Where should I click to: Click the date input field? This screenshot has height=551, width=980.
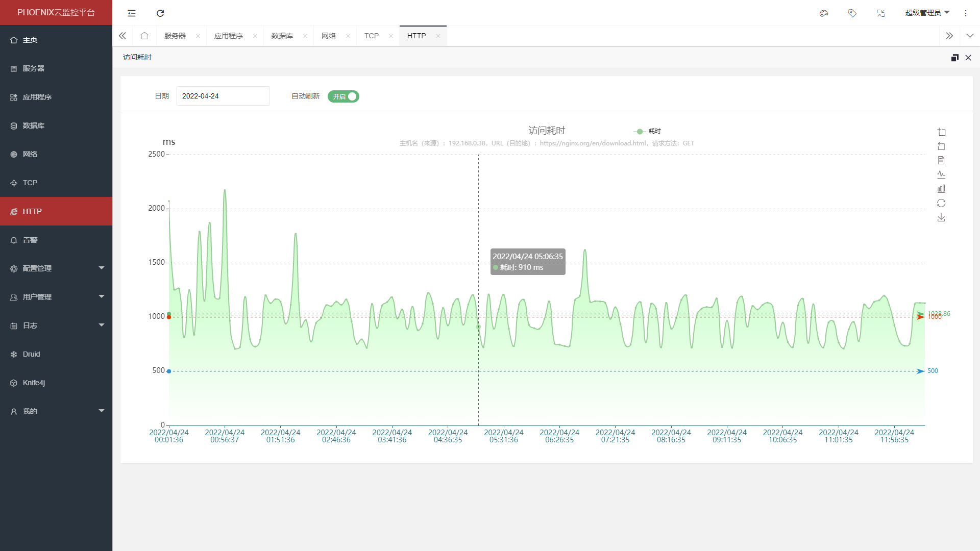pos(223,96)
